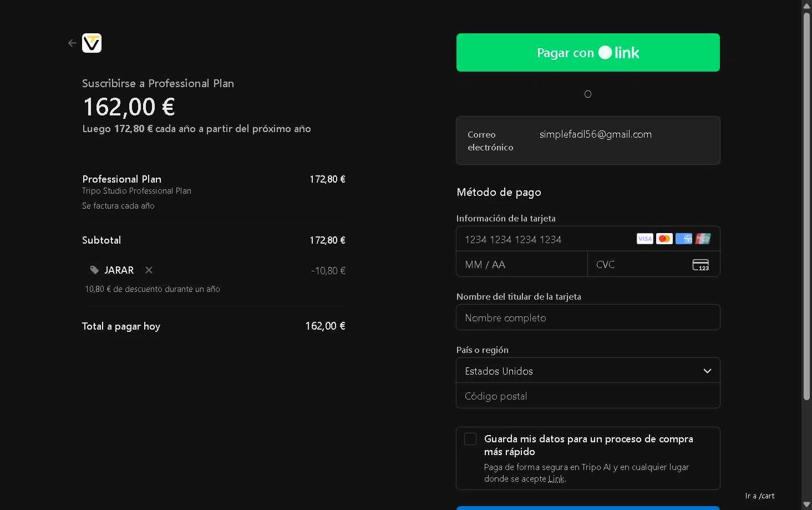Click the Luego 172,80 € cada año text
The image size is (812, 510).
196,129
